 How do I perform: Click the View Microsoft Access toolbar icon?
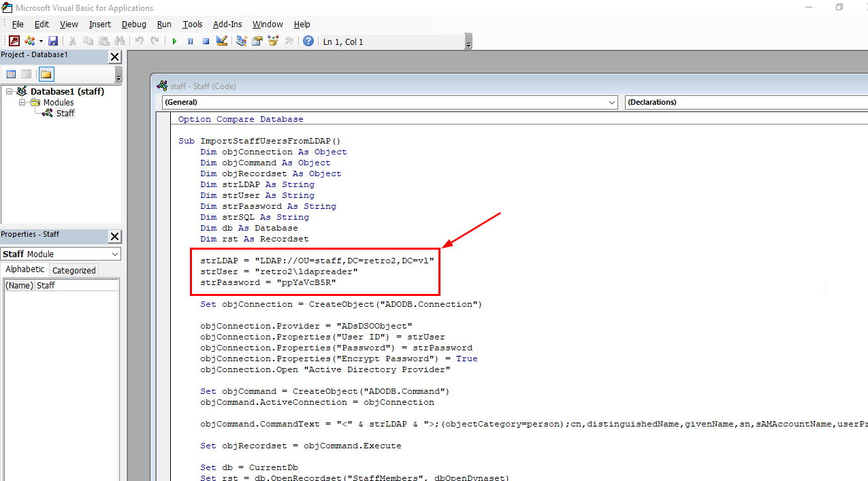tap(14, 42)
